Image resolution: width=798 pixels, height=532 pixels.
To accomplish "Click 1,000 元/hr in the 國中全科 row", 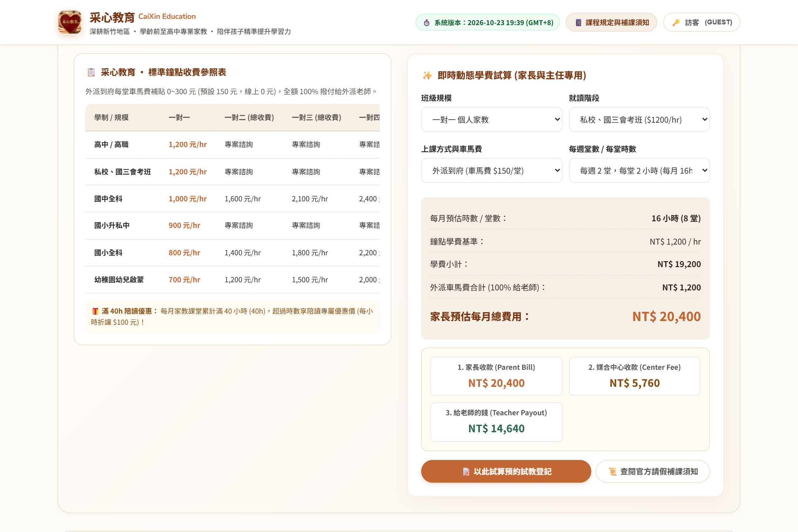I will pos(188,199).
